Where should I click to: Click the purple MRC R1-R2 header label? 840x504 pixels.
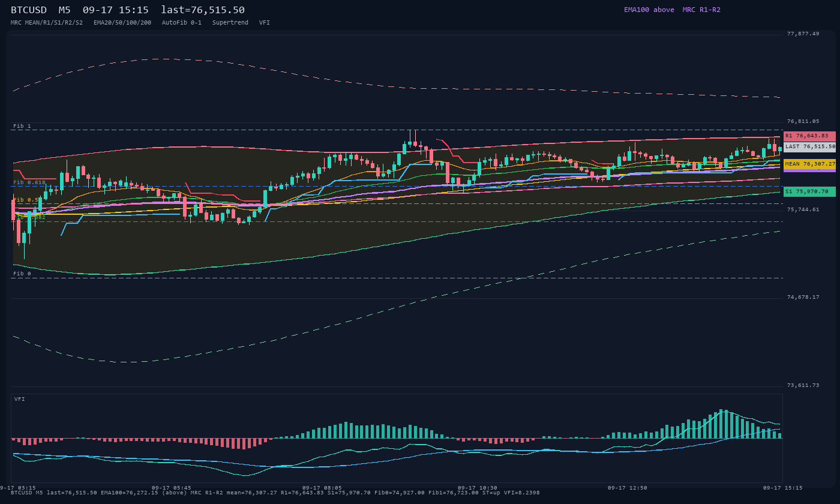701,10
